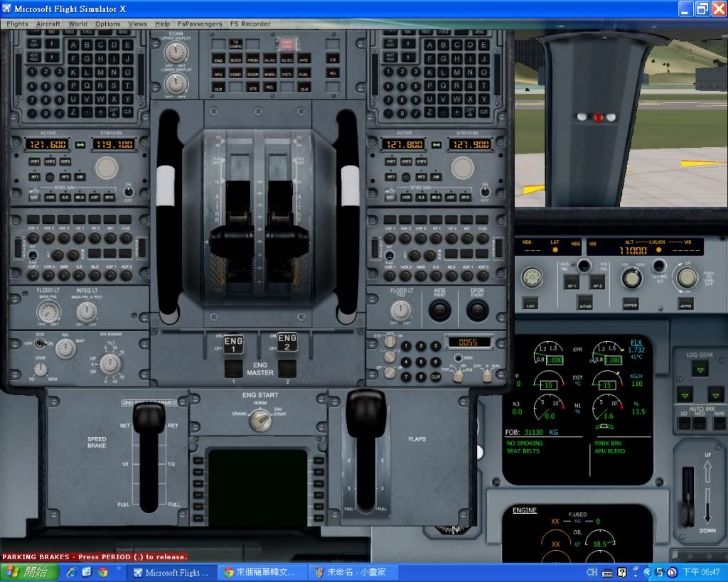Arm the APPR approach button
The height and width of the screenshot is (582, 728).
(x=686, y=303)
